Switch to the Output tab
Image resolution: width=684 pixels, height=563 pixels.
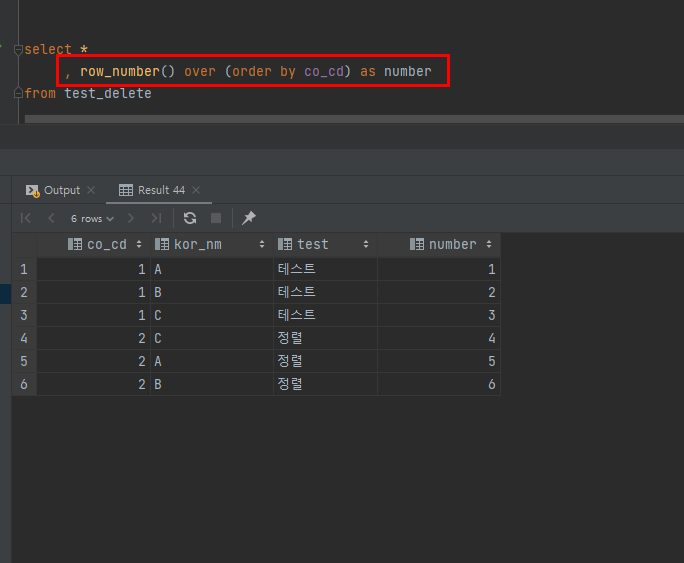click(62, 190)
